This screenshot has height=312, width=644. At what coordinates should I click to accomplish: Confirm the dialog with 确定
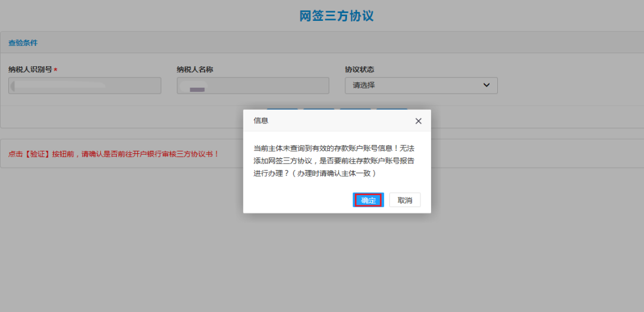click(x=368, y=200)
